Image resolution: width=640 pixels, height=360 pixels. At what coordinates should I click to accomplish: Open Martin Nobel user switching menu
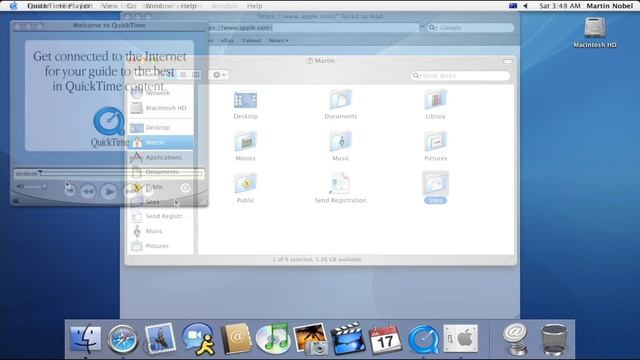click(x=609, y=6)
